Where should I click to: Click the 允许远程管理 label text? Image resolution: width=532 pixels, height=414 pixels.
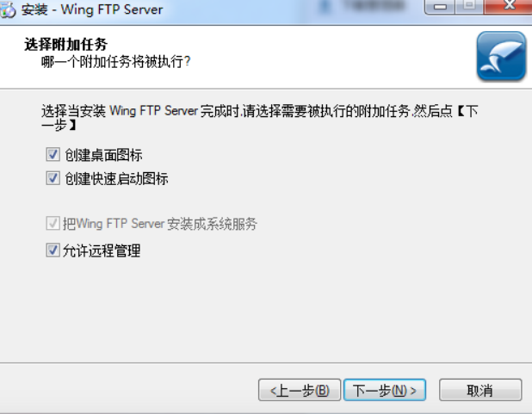(102, 250)
